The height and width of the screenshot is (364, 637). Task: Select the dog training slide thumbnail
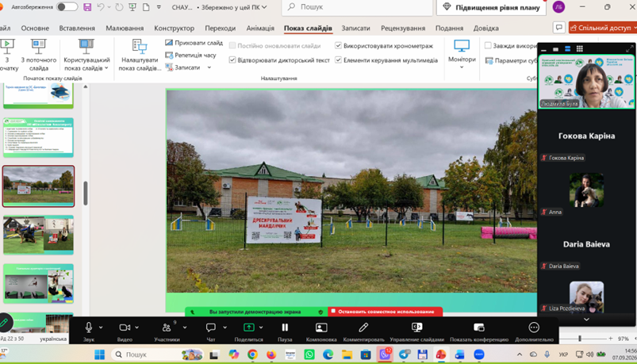(39, 236)
